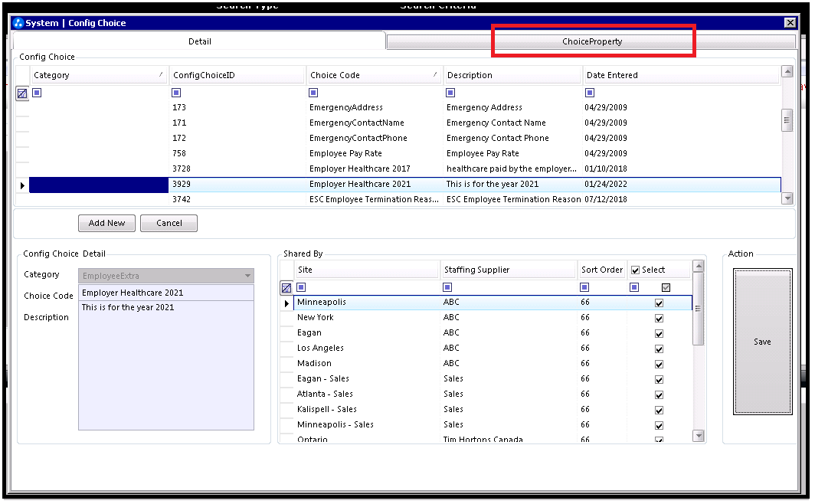Screen dimensions: 815x504
Task: Open the Category EmployeeExtra dropdown
Action: click(248, 276)
